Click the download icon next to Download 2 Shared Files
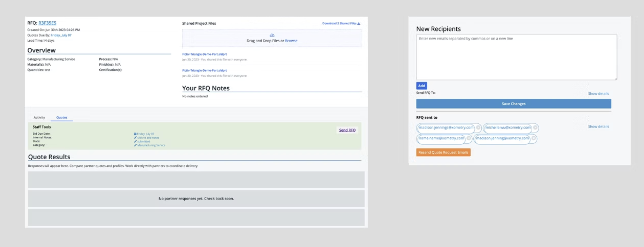 click(x=359, y=23)
